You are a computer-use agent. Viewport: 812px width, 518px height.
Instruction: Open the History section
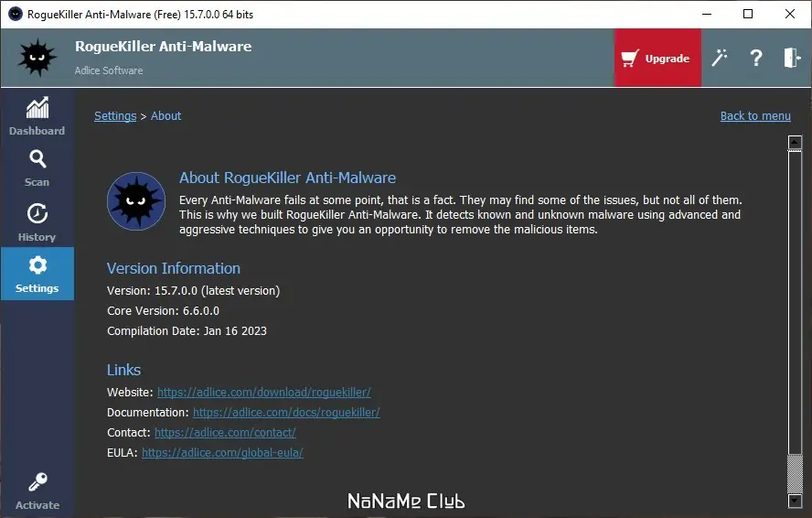[37, 221]
